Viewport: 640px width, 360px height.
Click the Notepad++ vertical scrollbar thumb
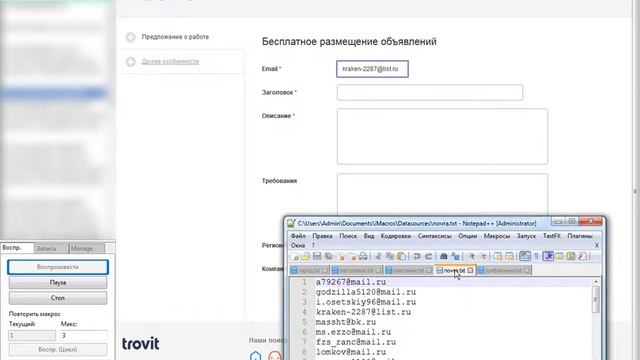[x=596, y=299]
